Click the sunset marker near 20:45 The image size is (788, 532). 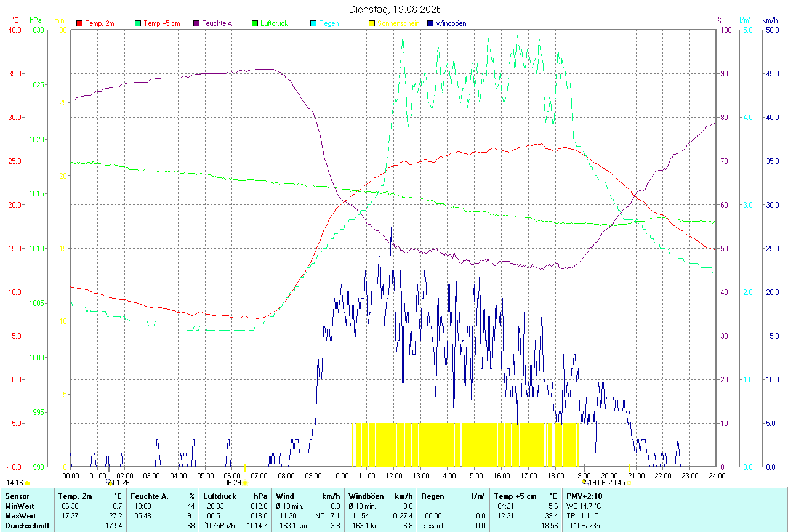(x=629, y=483)
